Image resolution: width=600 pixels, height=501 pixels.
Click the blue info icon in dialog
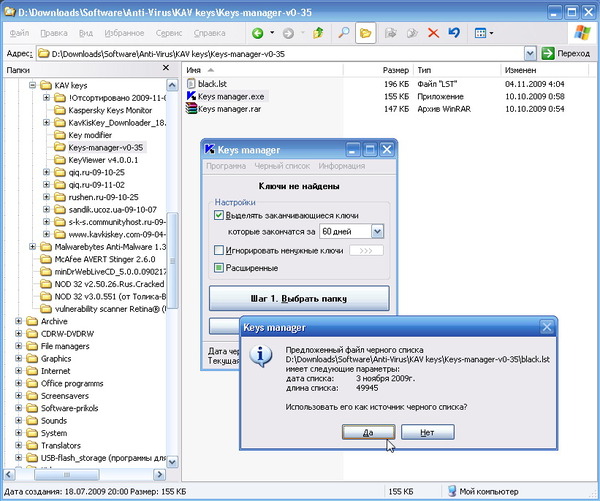pos(261,356)
